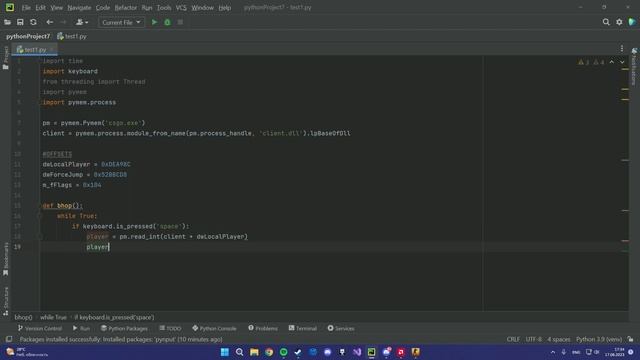Open the user account dropdown in toolbar
This screenshot has height=360, width=640.
82,22
